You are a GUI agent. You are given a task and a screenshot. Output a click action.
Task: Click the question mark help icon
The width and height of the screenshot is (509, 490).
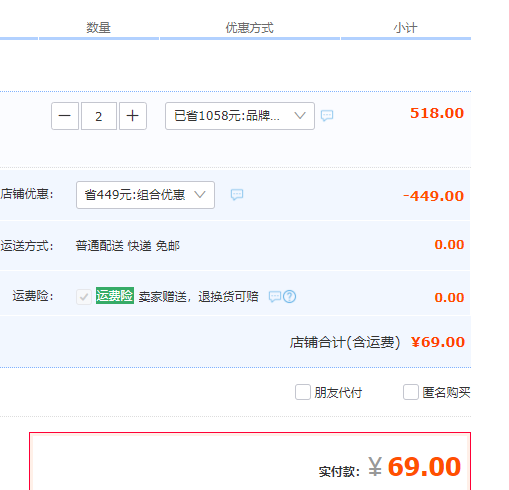[x=289, y=297]
